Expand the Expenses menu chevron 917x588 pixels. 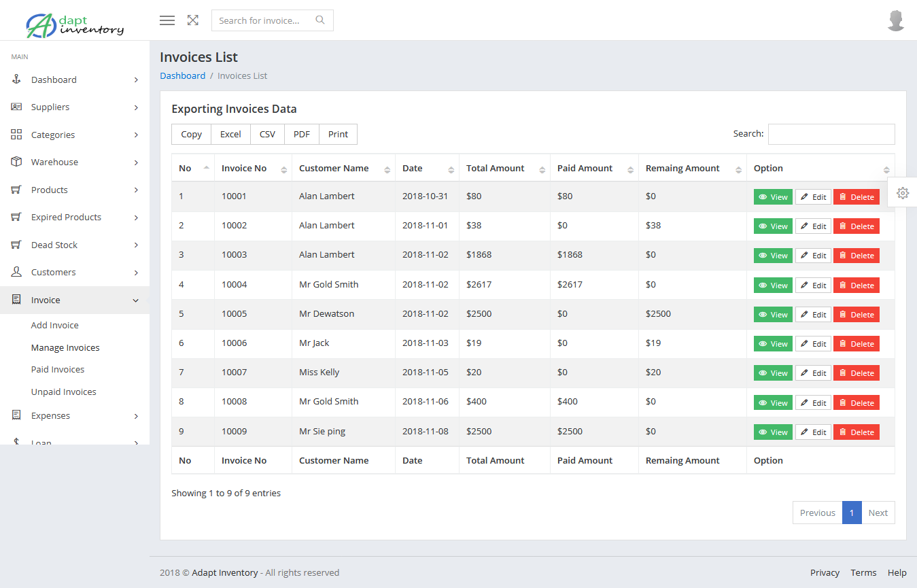[136, 416]
